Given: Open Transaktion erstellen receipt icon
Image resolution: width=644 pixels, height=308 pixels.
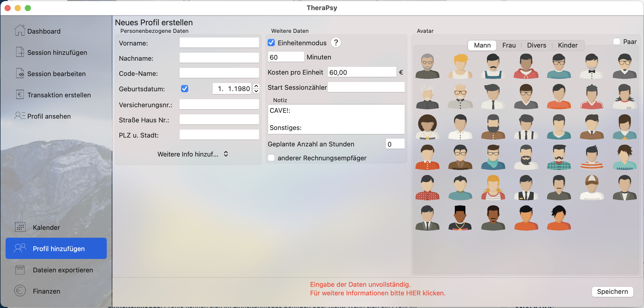Looking at the screenshot, I should click(x=20, y=95).
